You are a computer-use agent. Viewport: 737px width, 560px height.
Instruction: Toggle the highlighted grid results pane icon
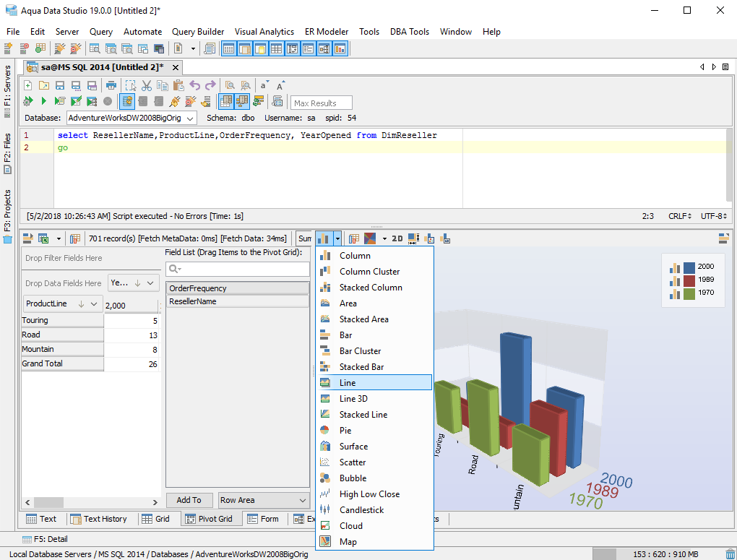coord(226,101)
